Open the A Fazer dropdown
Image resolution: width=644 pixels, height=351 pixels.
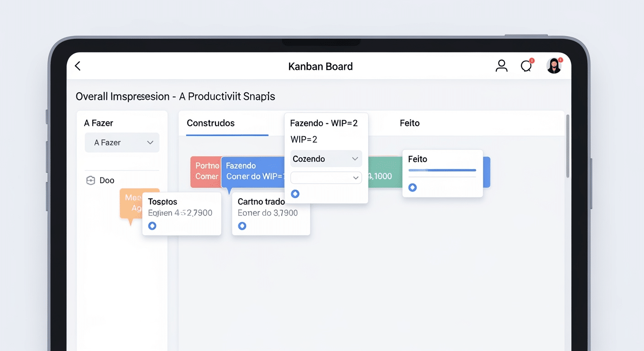pyautogui.click(x=122, y=143)
